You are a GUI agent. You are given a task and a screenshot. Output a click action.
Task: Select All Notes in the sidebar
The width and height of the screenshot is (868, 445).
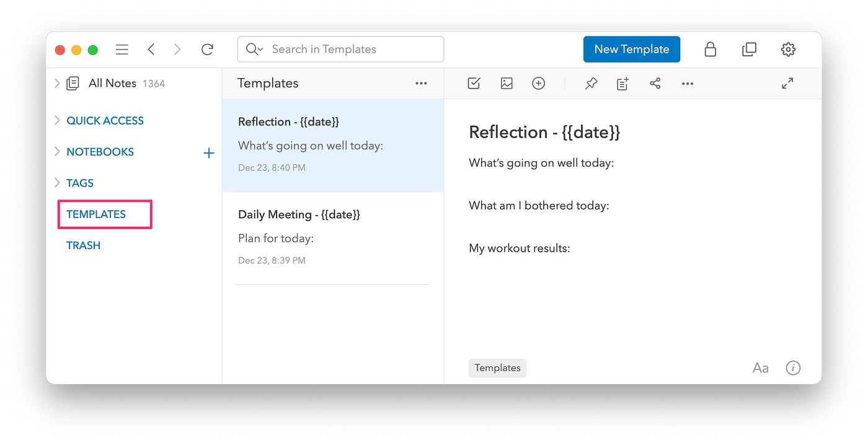tap(112, 83)
